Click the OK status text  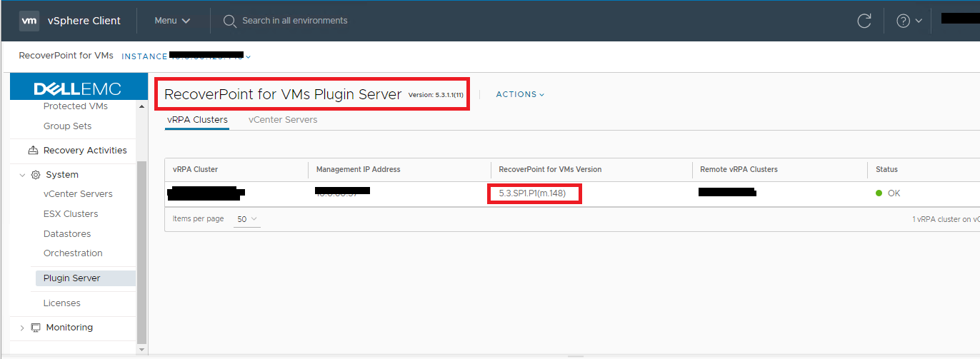(894, 193)
